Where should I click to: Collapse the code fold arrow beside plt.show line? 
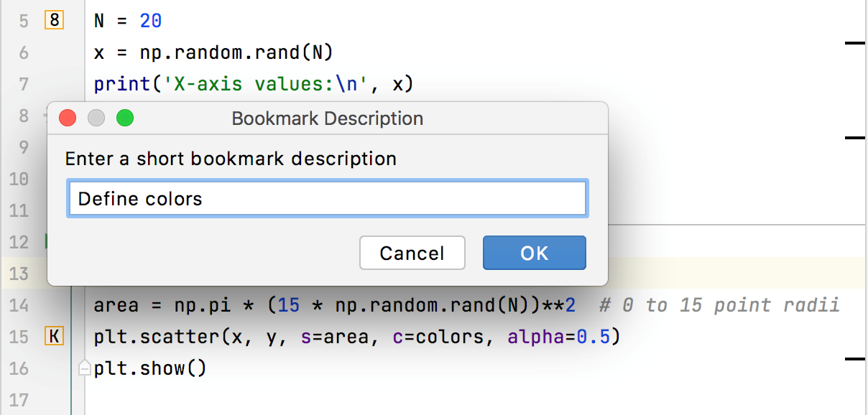[84, 368]
